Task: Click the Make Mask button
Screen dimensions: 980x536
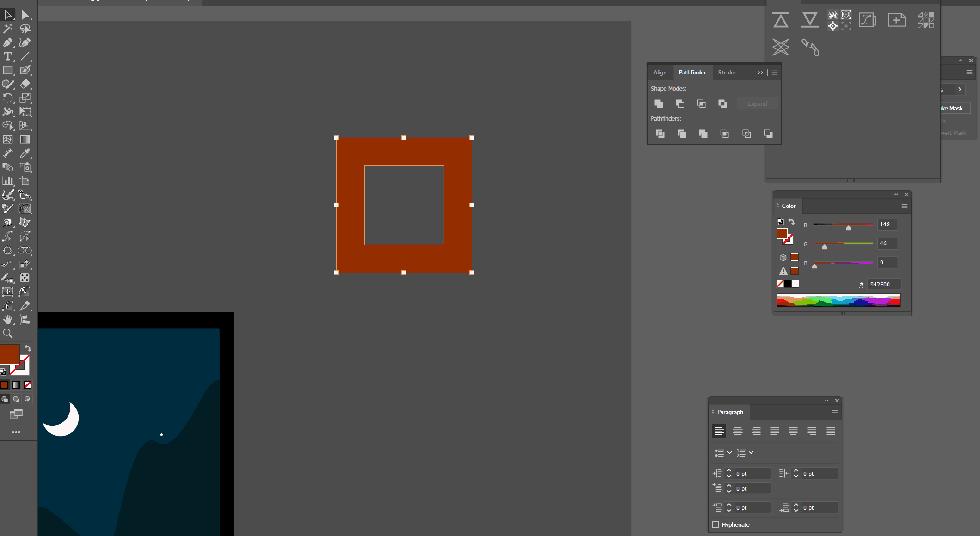Action: 953,108
